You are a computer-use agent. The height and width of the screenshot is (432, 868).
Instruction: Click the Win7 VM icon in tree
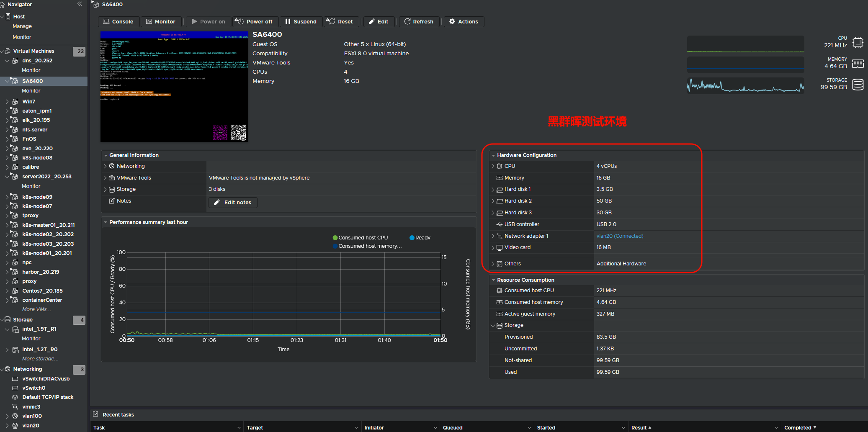[x=15, y=102]
